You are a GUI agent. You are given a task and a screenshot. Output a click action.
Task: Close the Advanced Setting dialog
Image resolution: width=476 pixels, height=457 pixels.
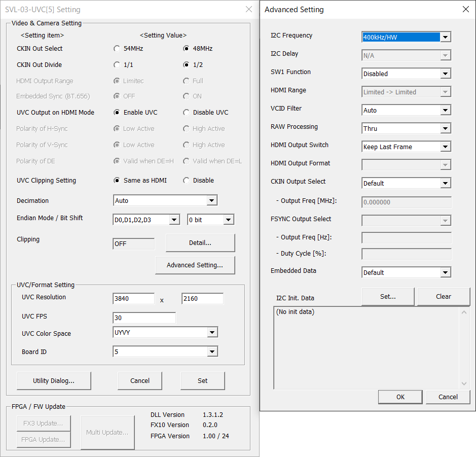466,9
